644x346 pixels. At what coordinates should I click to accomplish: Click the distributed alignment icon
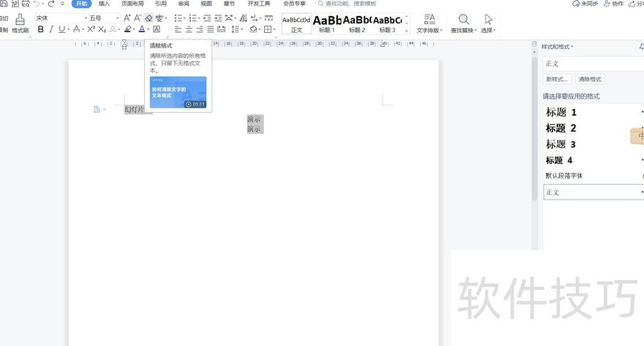(221, 29)
